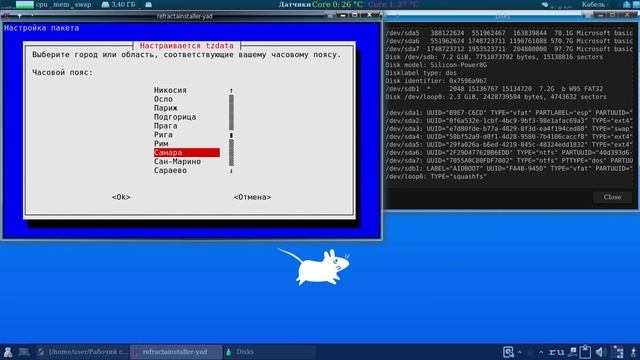This screenshot has width=640, height=360.
Task: Maximize the refractainstaller-yad window
Action: [x=355, y=15]
